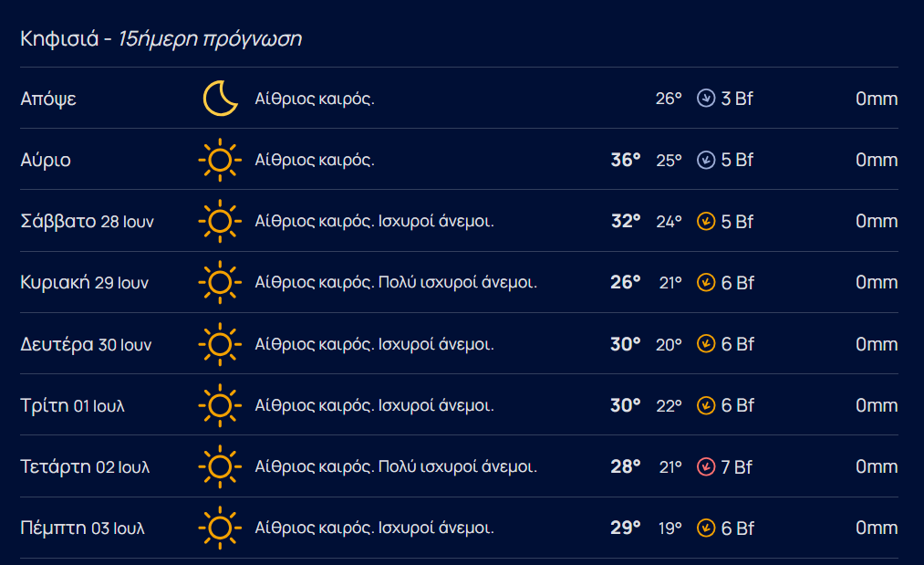
Task: Click the sun icon for Κυριακή 29 Ιουν
Action: point(220,283)
